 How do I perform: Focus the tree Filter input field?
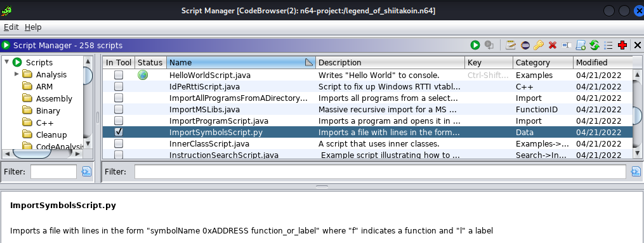(x=53, y=171)
